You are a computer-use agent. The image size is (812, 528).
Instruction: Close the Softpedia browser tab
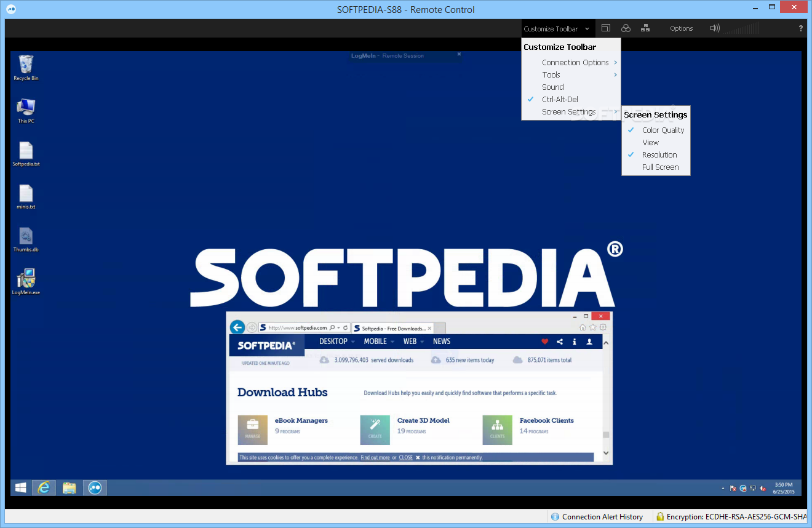tap(429, 329)
